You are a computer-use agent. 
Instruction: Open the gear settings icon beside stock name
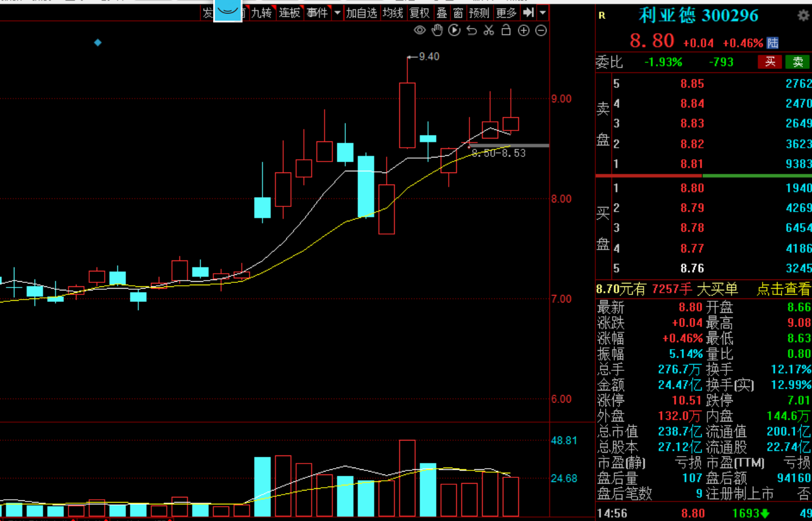803,16
